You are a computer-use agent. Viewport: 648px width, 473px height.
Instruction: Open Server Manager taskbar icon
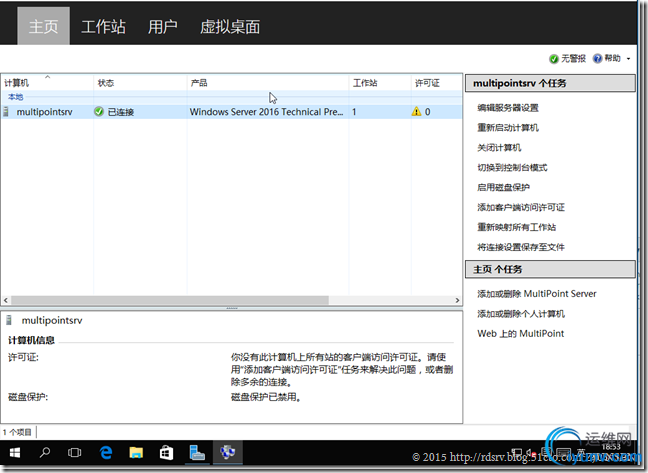(197, 452)
